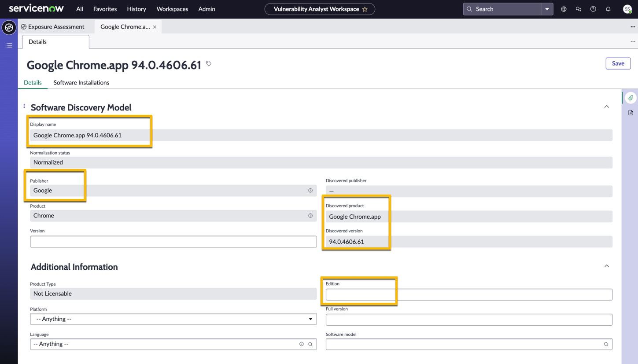Click the compass home icon in sidebar

(x=9, y=27)
